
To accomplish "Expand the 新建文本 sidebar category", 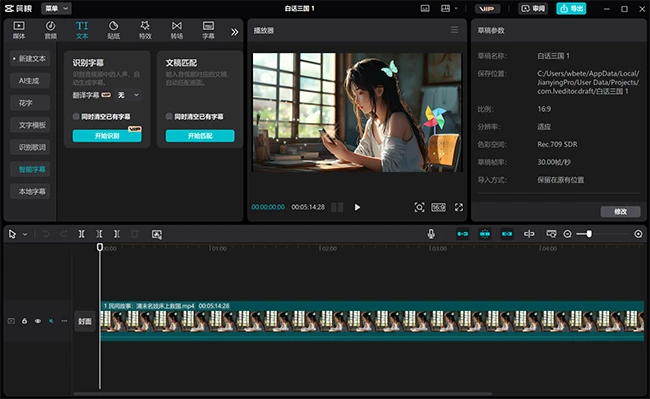I will pyautogui.click(x=30, y=58).
